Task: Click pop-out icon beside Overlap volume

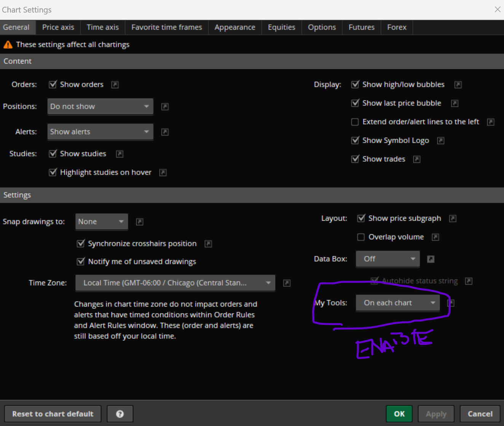Action: [435, 237]
